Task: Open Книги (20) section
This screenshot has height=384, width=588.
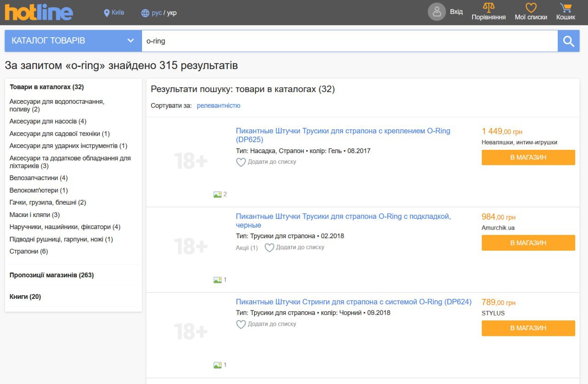Action: [25, 297]
